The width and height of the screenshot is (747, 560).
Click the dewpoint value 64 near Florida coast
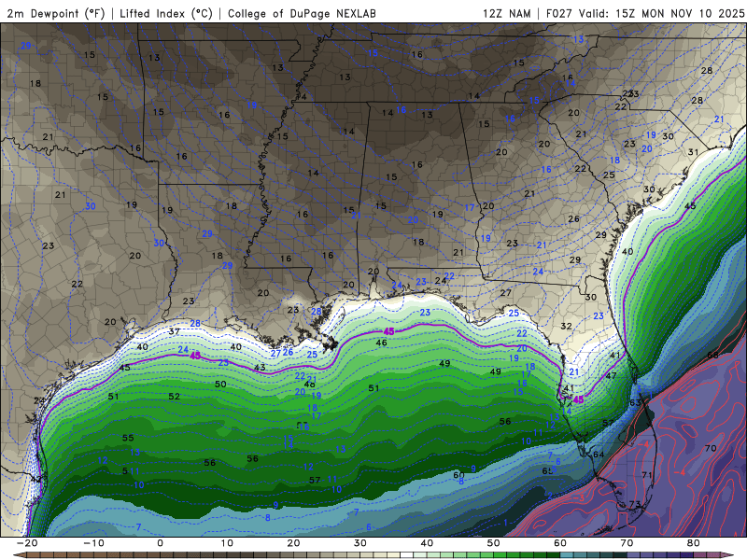(599, 455)
